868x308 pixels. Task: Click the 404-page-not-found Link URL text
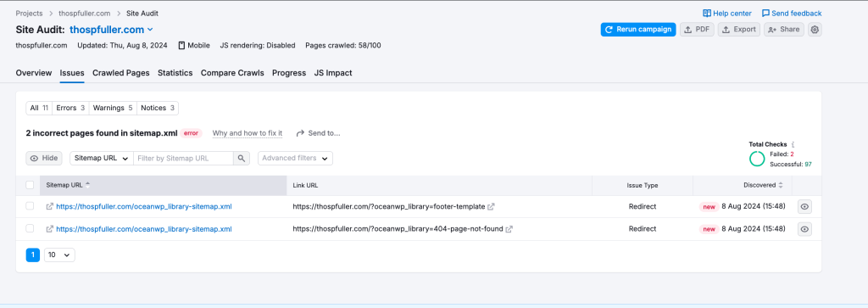[x=398, y=229]
